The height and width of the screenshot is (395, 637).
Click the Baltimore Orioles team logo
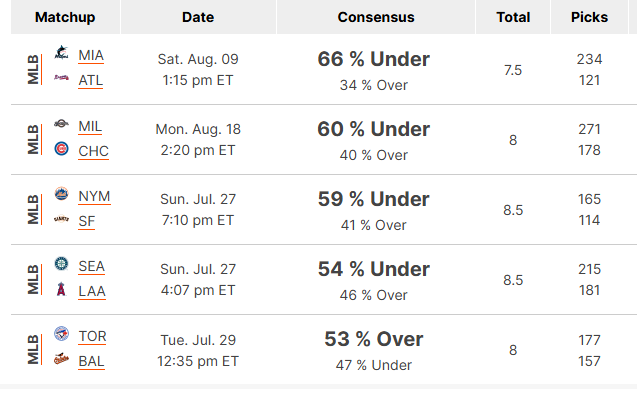click(x=61, y=359)
